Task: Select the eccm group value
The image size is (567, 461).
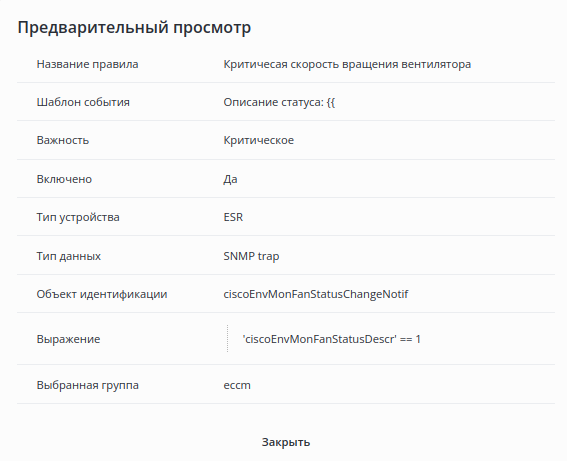Action: click(237, 385)
